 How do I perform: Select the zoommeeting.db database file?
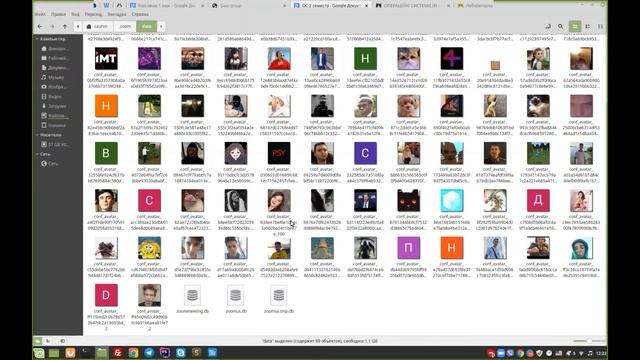tap(193, 295)
